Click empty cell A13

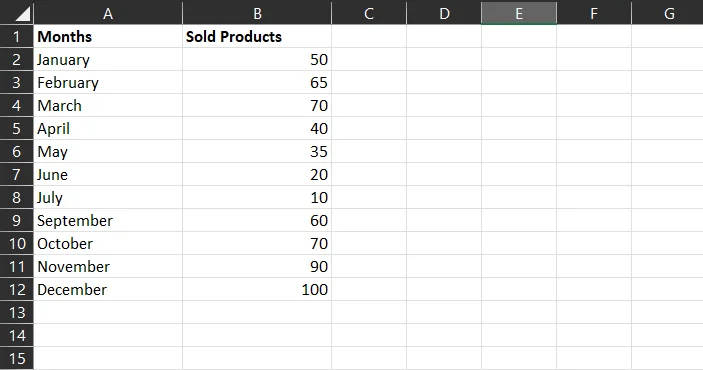108,312
